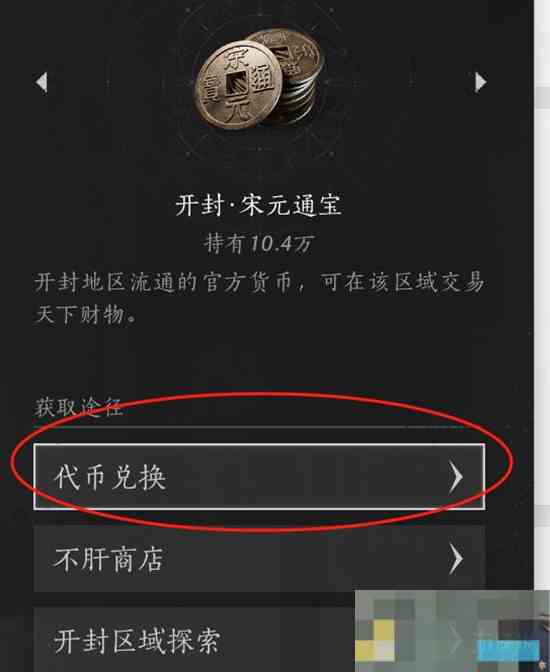This screenshot has height=672, width=550.
Task: Click the divider line under 获取途径
Action: click(x=259, y=427)
